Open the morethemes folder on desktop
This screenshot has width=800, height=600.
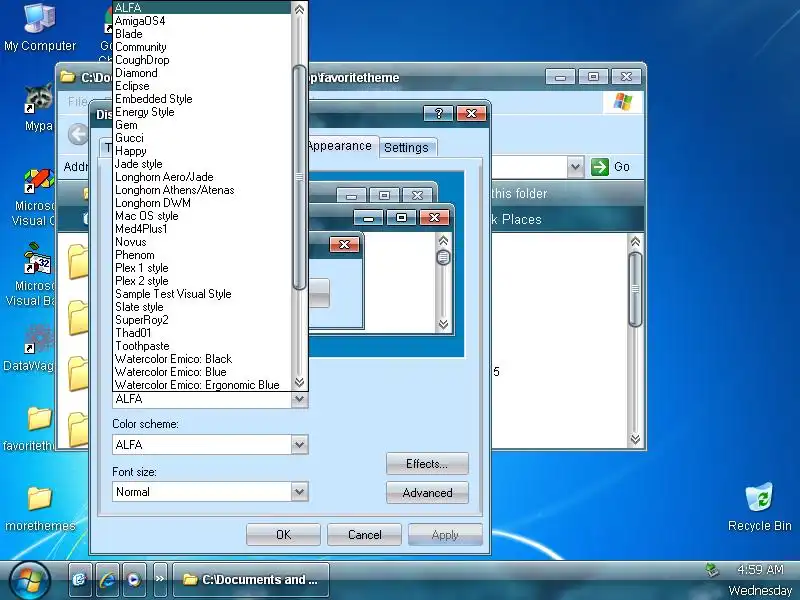tap(40, 508)
